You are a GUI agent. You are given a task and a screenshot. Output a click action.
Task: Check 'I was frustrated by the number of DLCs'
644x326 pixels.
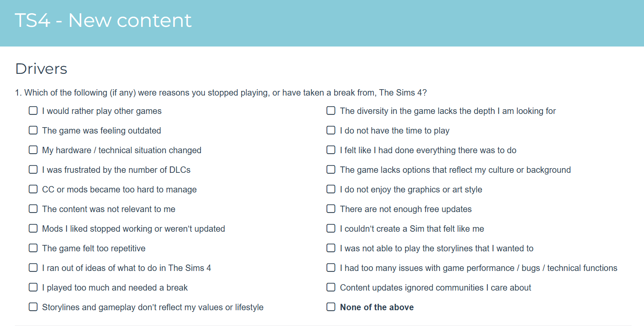click(33, 170)
